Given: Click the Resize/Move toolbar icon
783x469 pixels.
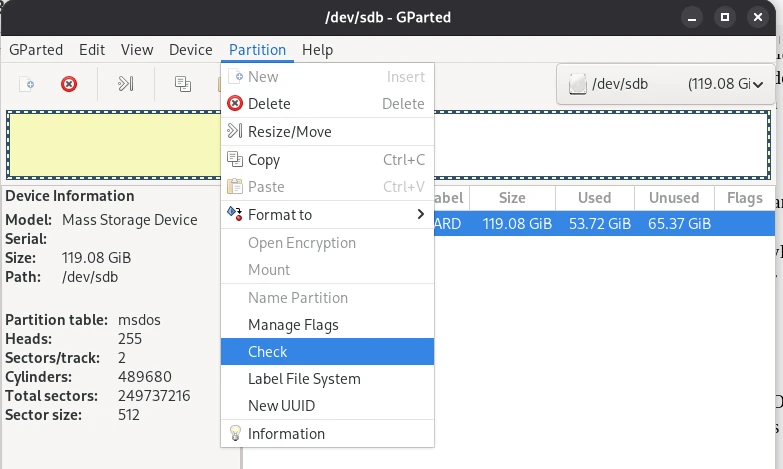Looking at the screenshot, I should tap(125, 84).
